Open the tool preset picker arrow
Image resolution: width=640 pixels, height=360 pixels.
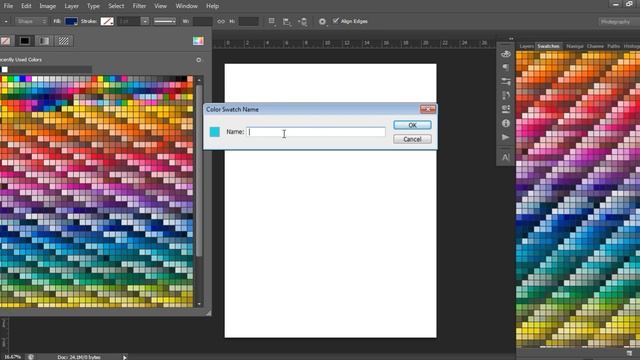[x=6, y=21]
